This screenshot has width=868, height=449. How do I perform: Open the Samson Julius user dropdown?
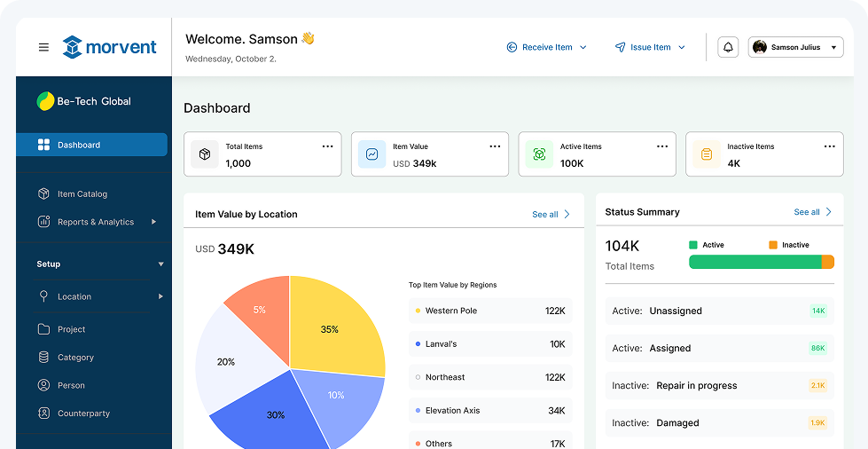[x=795, y=47]
